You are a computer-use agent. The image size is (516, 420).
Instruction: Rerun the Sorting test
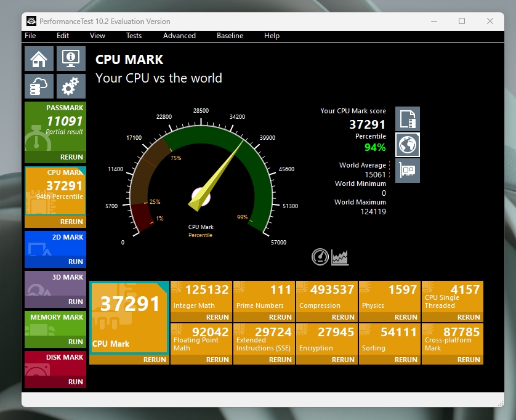(x=390, y=360)
